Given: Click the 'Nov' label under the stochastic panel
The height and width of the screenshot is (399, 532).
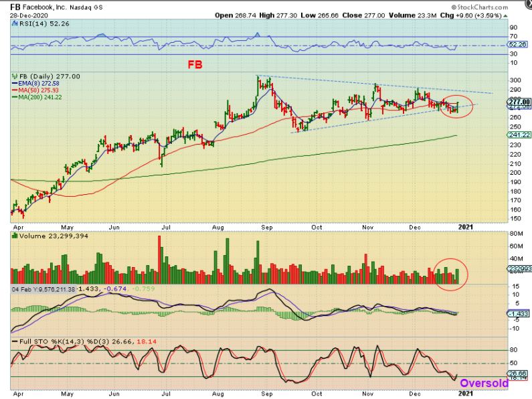Looking at the screenshot, I should 368,394.
